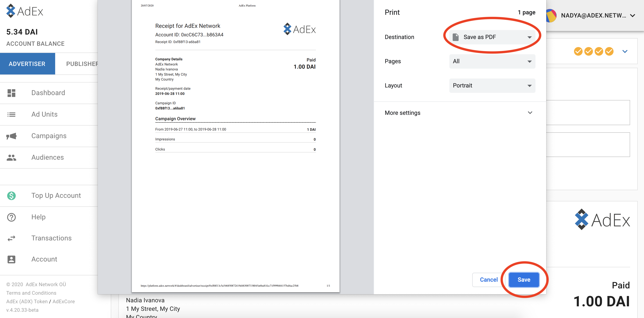Image resolution: width=644 pixels, height=318 pixels.
Task: Open Transactions menu item
Action: pyautogui.click(x=48, y=238)
